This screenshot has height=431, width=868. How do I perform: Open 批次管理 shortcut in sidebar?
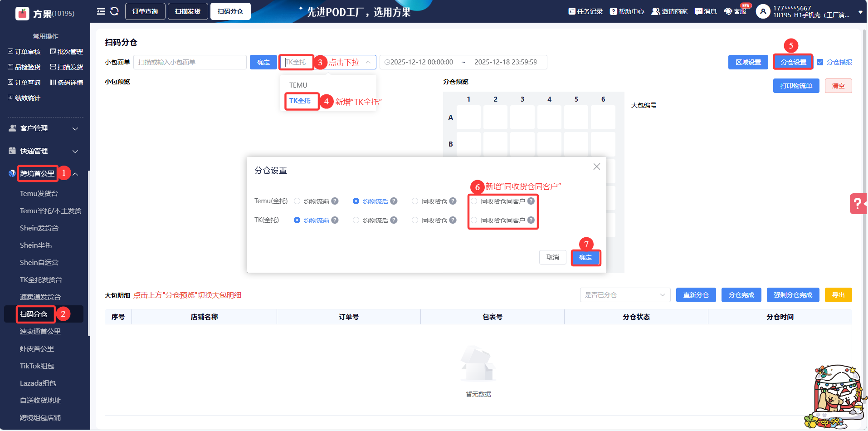(x=66, y=52)
